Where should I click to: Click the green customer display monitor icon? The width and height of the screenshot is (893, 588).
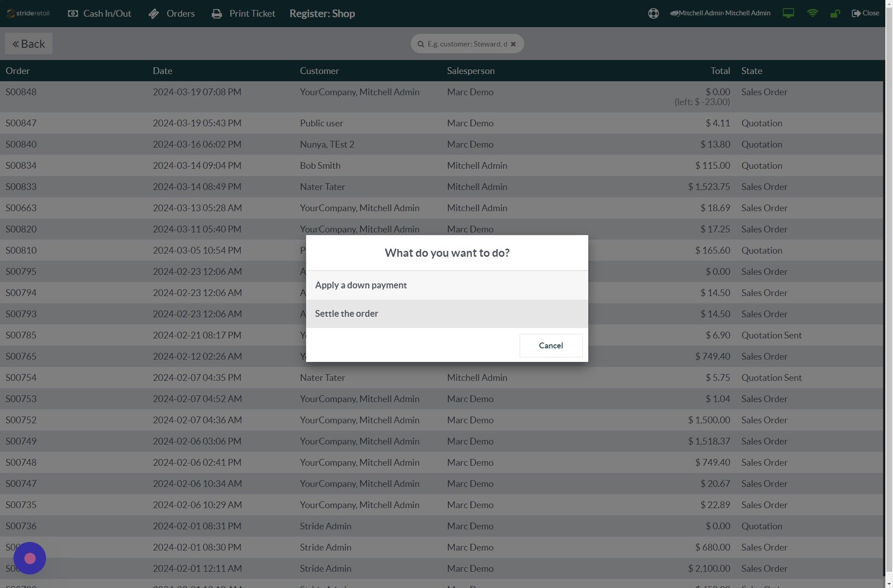788,14
